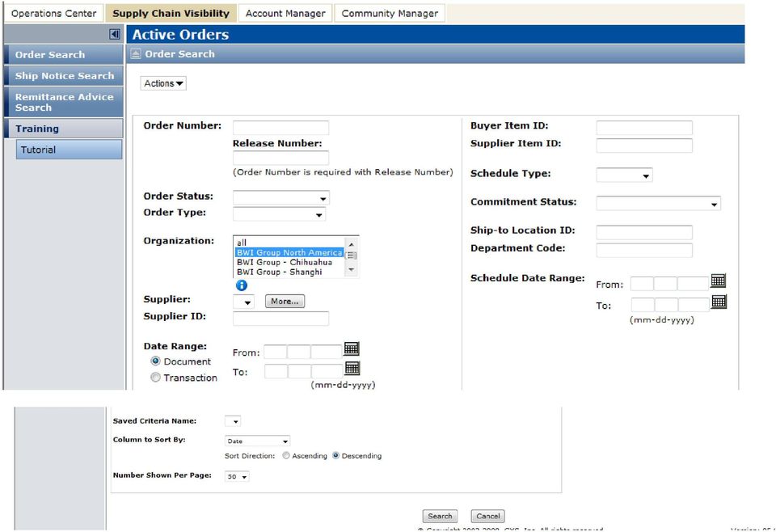Collapse the Order Search section header icon
The image size is (776, 532).
(136, 54)
